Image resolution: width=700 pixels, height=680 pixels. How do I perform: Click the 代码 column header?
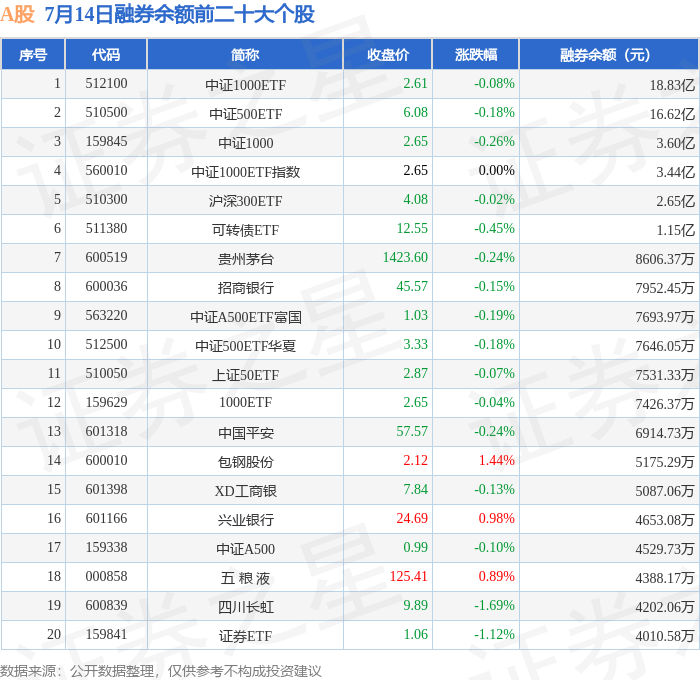coord(106,54)
